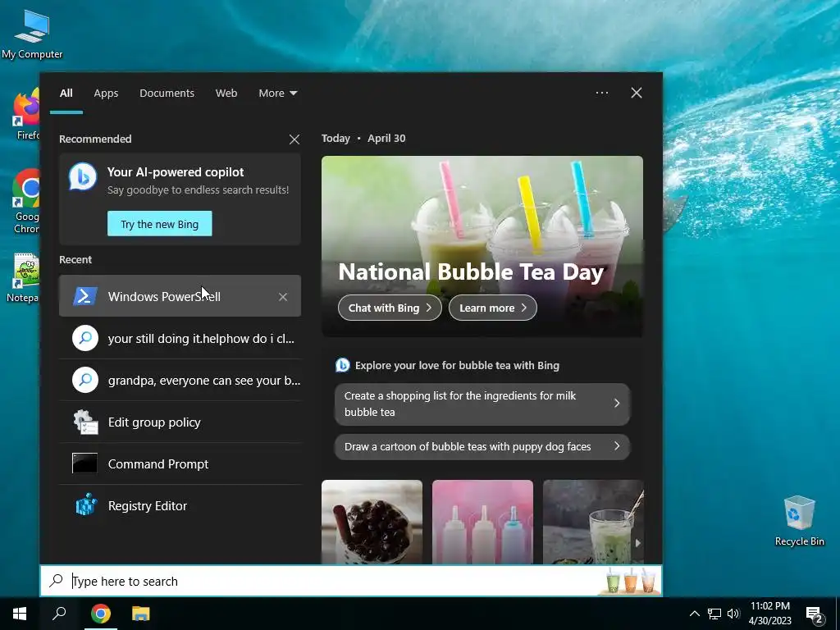The height and width of the screenshot is (630, 840).
Task: Launch Edit group policy
Action: click(x=180, y=422)
